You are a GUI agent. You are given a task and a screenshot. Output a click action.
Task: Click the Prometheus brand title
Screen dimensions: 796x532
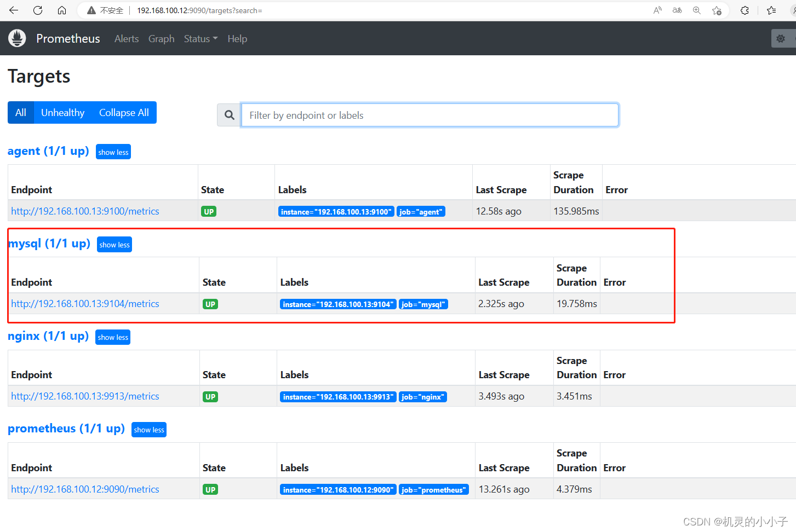pos(68,38)
